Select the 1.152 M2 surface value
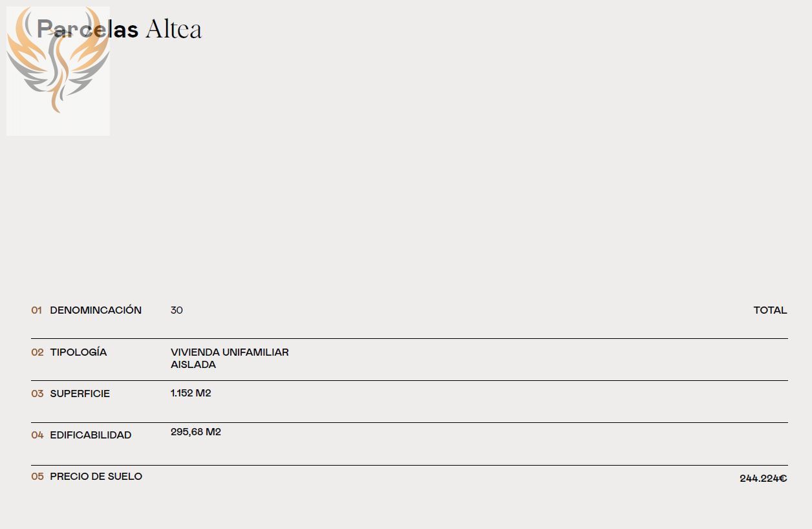The height and width of the screenshot is (529, 812). tap(191, 393)
